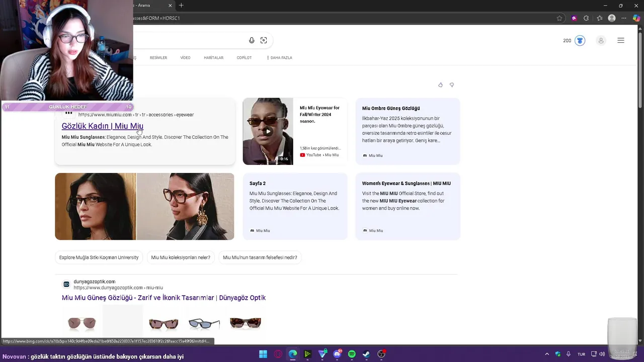The width and height of the screenshot is (644, 362).
Task: Open the Favorites list icon
Action: [599, 18]
